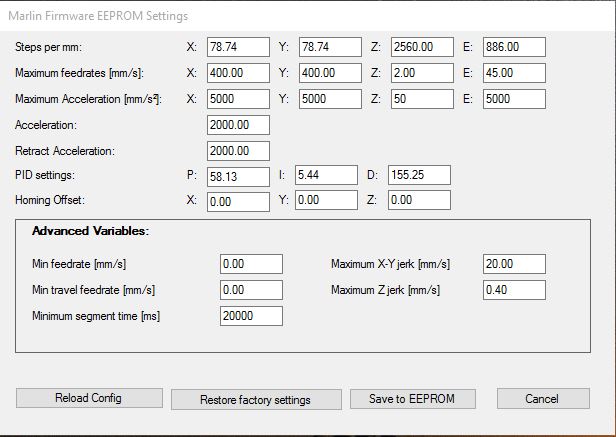Viewport: 616px width, 437px height.
Task: Edit the Acceleration value field
Action: click(x=238, y=125)
